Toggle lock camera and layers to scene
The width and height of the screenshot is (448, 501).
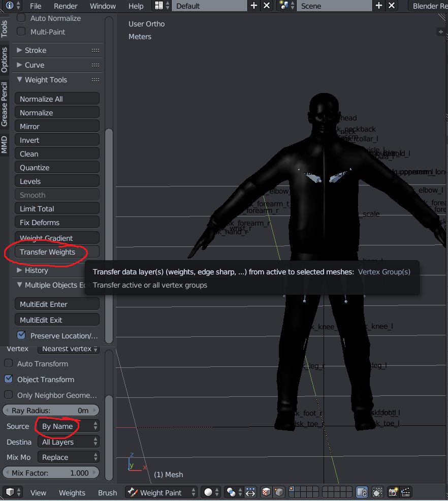[x=362, y=492]
